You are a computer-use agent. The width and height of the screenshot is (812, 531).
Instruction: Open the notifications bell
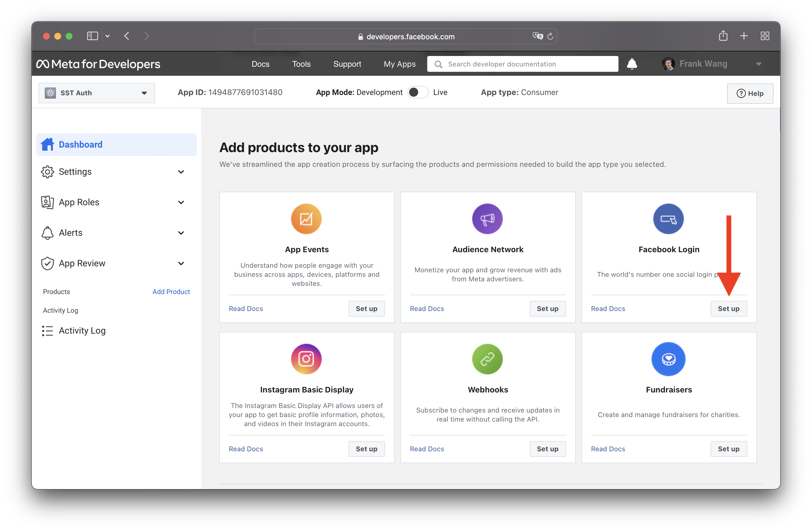pyautogui.click(x=632, y=64)
